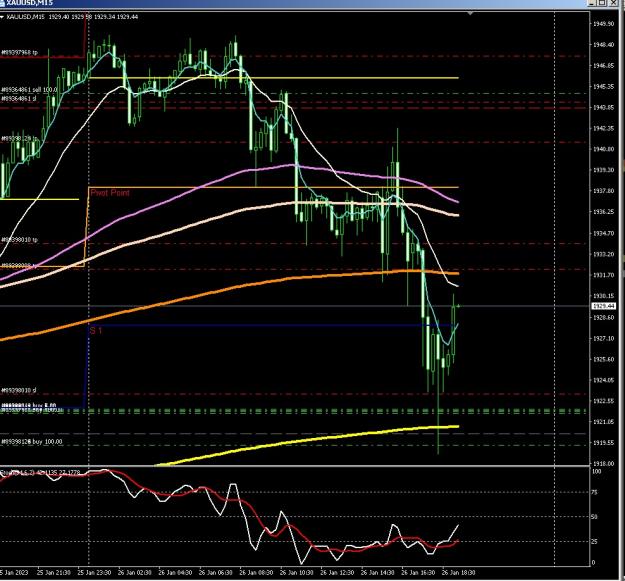The height and width of the screenshot is (581, 625).
Task: Click the 26 Jan 02:30 time label
Action: (x=135, y=573)
